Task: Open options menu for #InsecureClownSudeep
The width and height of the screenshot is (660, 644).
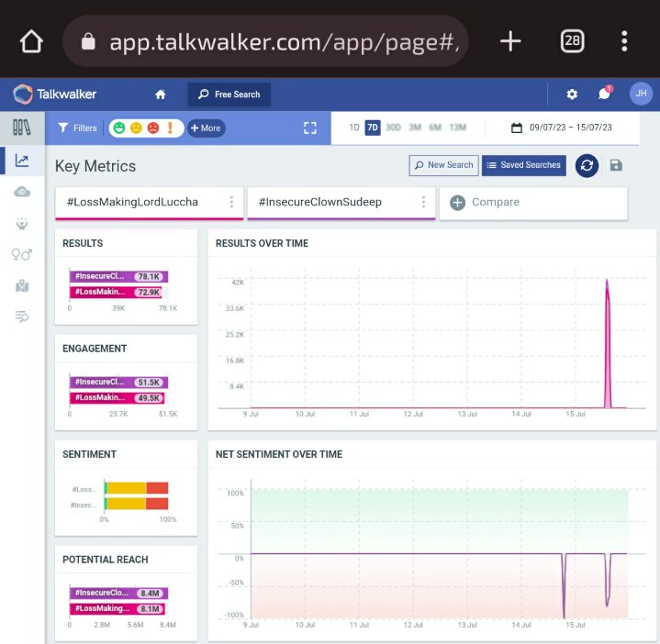Action: tap(423, 202)
